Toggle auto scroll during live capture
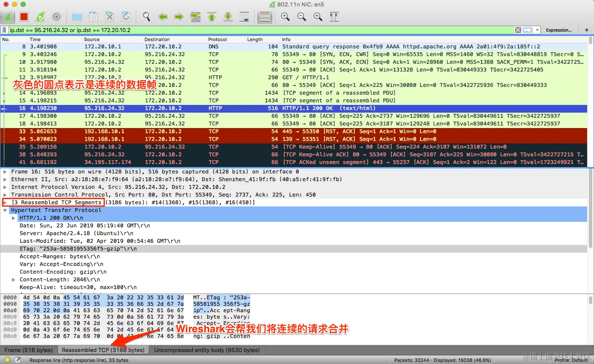This screenshot has width=594, height=364. click(x=244, y=17)
